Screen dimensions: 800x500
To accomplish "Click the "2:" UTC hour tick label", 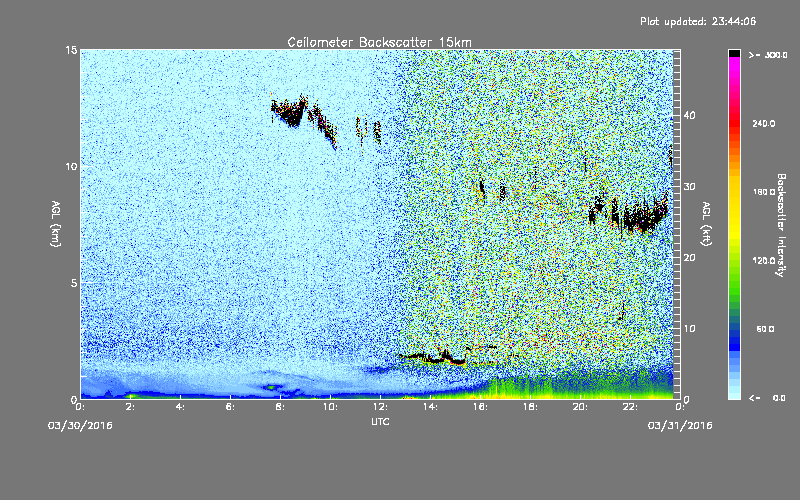I will tap(130, 407).
